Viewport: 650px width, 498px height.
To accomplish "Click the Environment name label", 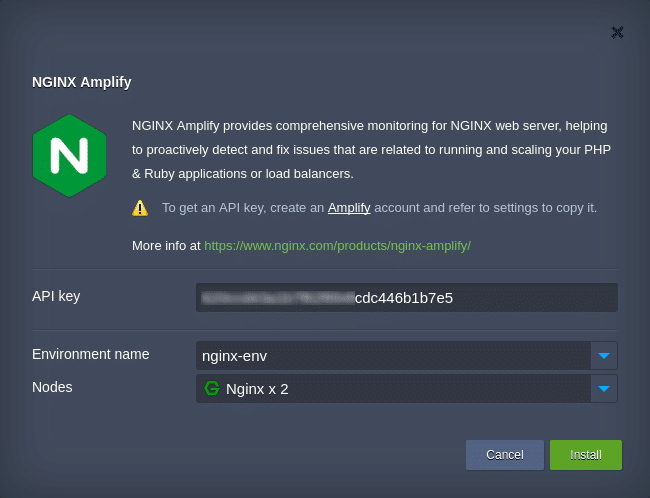I will point(90,354).
